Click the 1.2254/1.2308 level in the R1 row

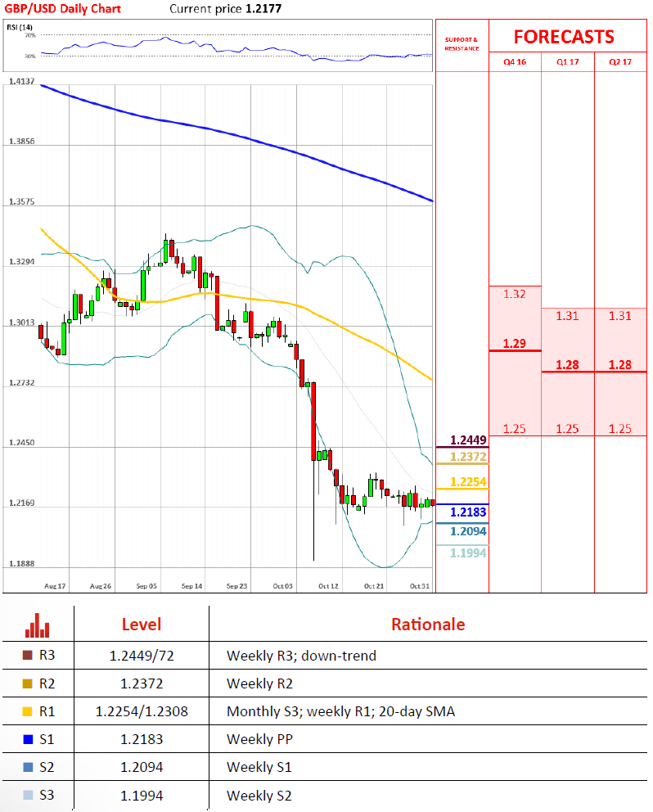click(142, 711)
